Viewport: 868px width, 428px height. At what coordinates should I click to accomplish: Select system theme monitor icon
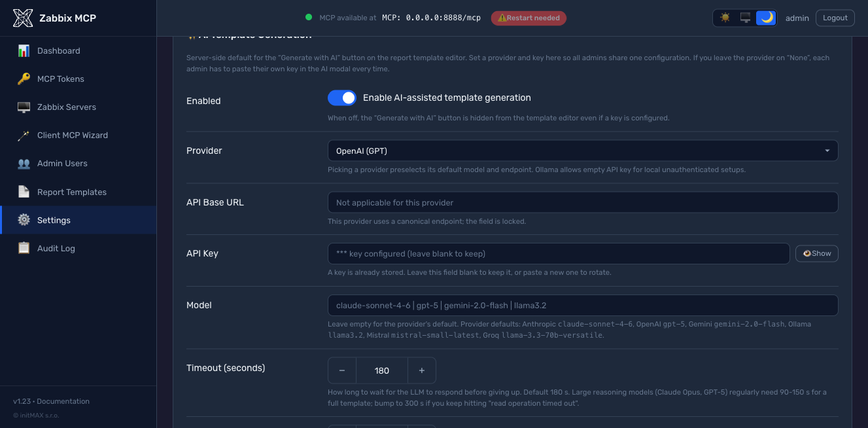pos(745,18)
